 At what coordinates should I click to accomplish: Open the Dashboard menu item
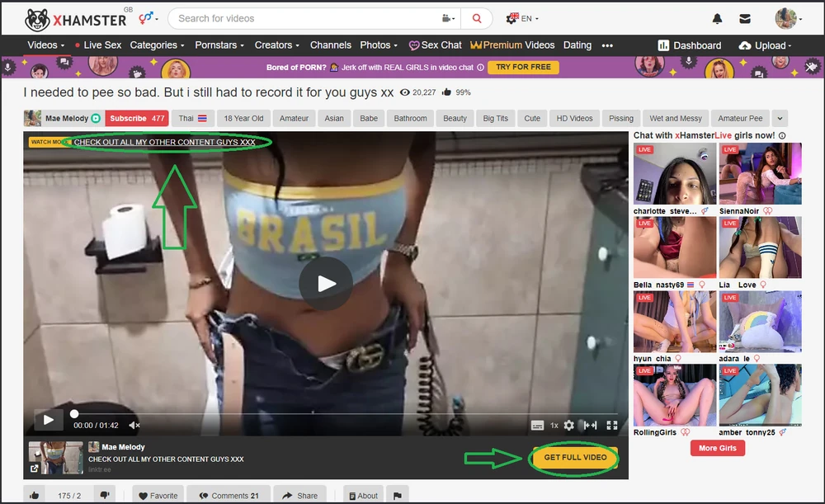pyautogui.click(x=690, y=45)
